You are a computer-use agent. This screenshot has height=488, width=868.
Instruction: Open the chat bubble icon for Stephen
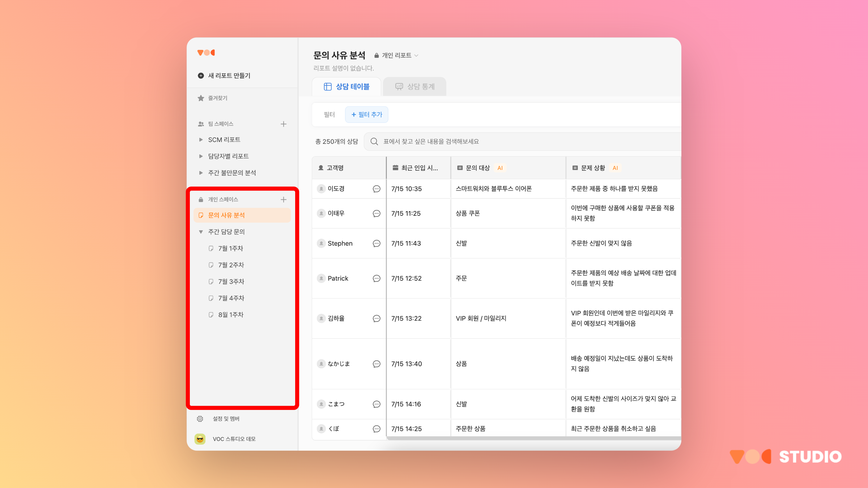pos(376,243)
